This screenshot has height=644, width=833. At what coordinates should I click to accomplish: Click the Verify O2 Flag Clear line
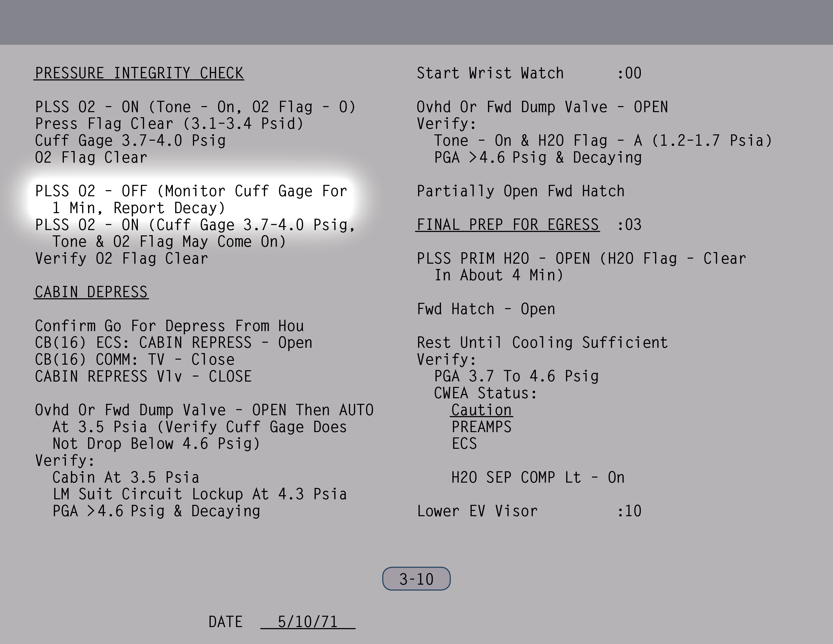tap(121, 259)
